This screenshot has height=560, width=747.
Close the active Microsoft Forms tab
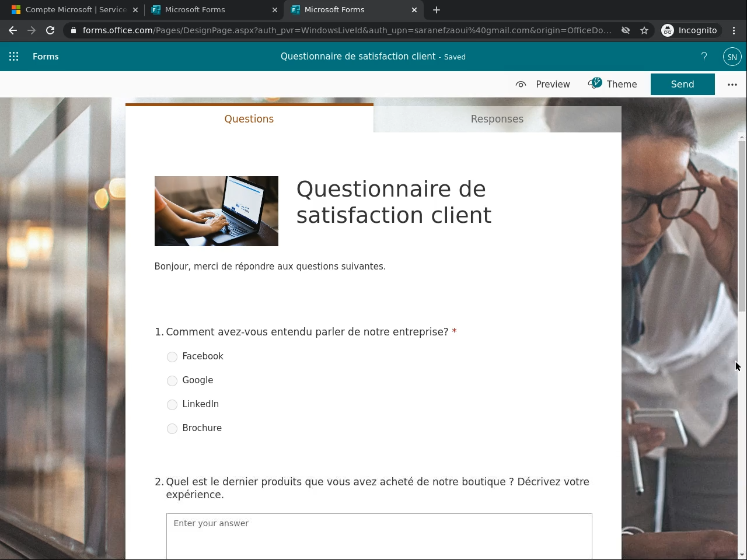(x=414, y=10)
